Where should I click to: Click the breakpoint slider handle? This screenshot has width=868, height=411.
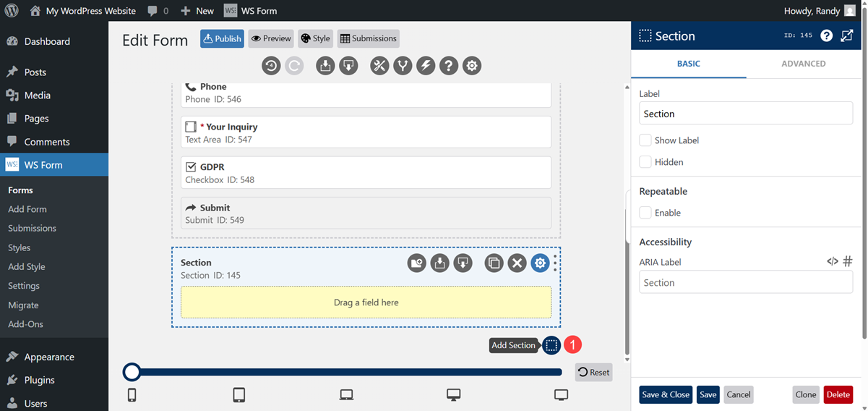tap(132, 372)
